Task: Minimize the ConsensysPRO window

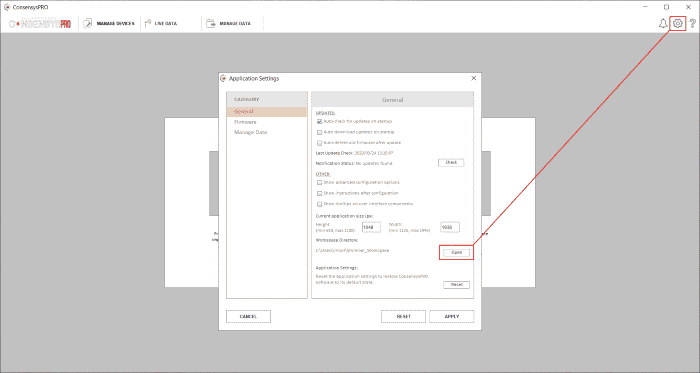Action: tap(646, 7)
